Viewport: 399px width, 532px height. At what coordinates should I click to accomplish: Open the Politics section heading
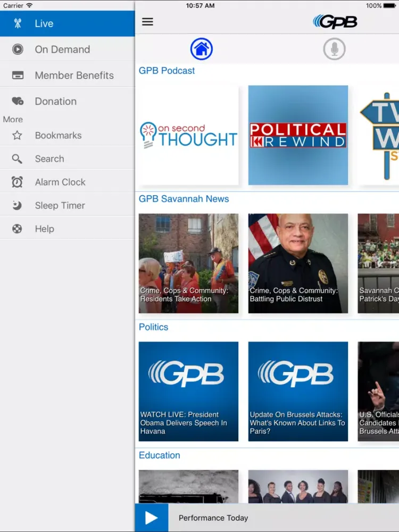(x=153, y=327)
